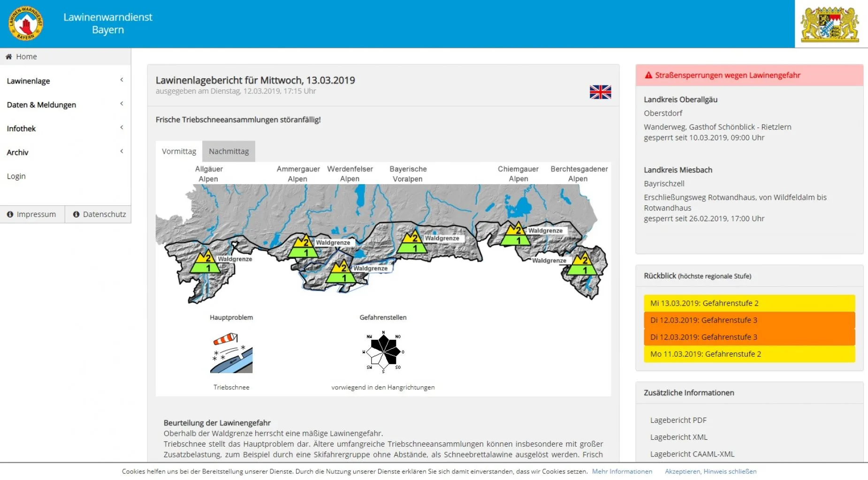
Task: Switch to the Nachmittag tab
Action: click(228, 151)
